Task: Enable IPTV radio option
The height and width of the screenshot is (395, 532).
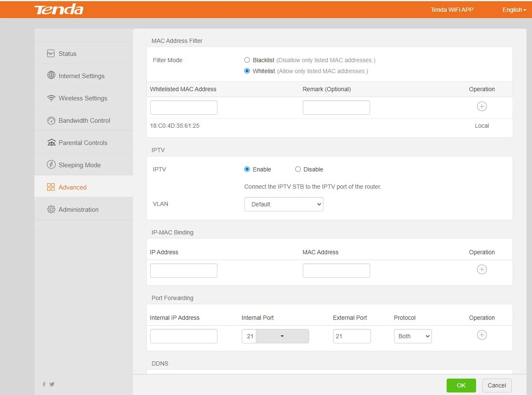Action: tap(247, 169)
